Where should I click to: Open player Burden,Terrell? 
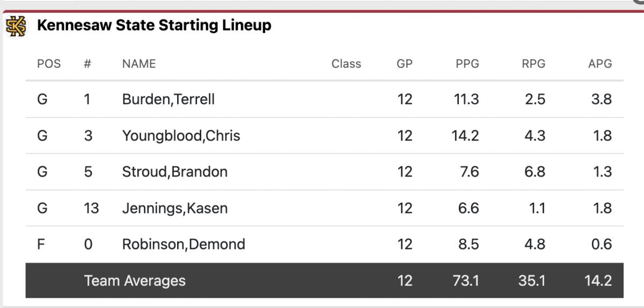[x=169, y=99]
